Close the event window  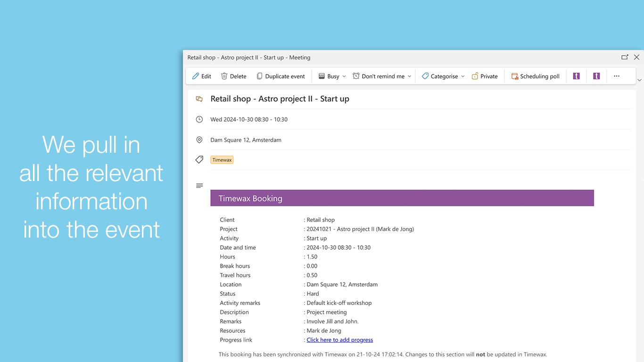tap(636, 57)
